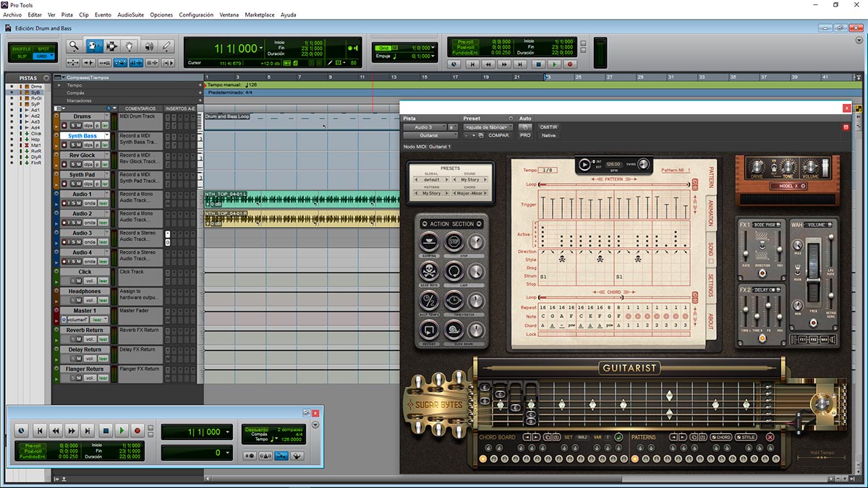Click the CHORD button in Patterns bar

pos(722,437)
